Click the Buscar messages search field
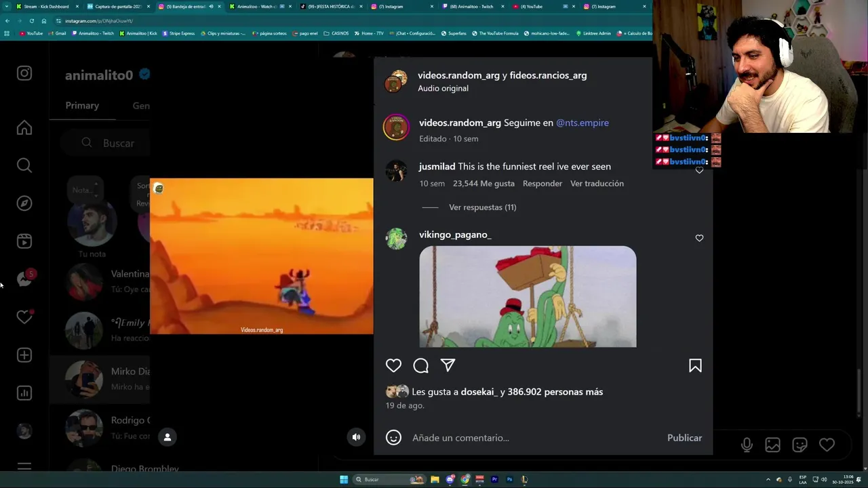Viewport: 868px width, 488px height. click(x=106, y=143)
